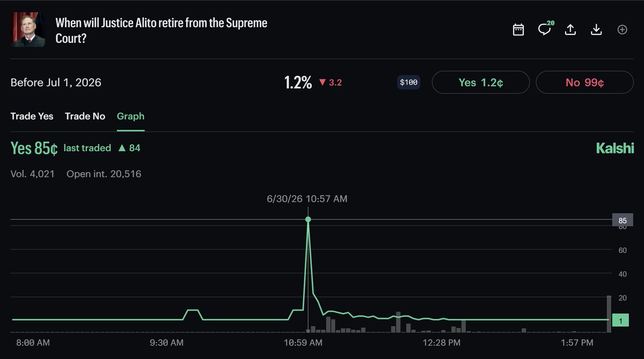Click the plus circle add icon
The height and width of the screenshot is (359, 644).
pos(622,30)
